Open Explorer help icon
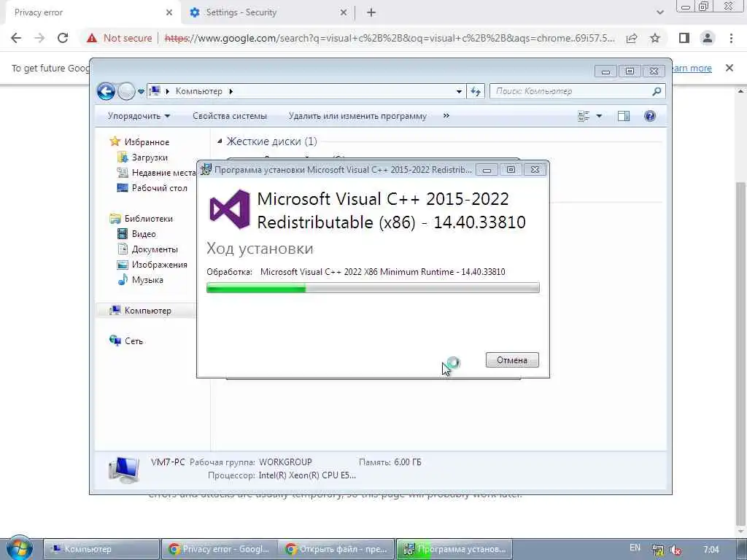747x560 pixels. coord(650,116)
